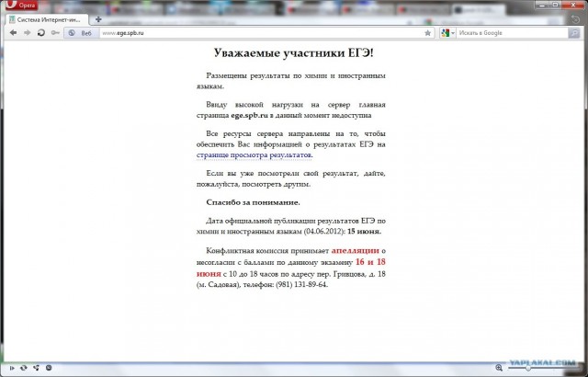Follow the странице просмотра результатов link
588x377 pixels.
tap(254, 154)
